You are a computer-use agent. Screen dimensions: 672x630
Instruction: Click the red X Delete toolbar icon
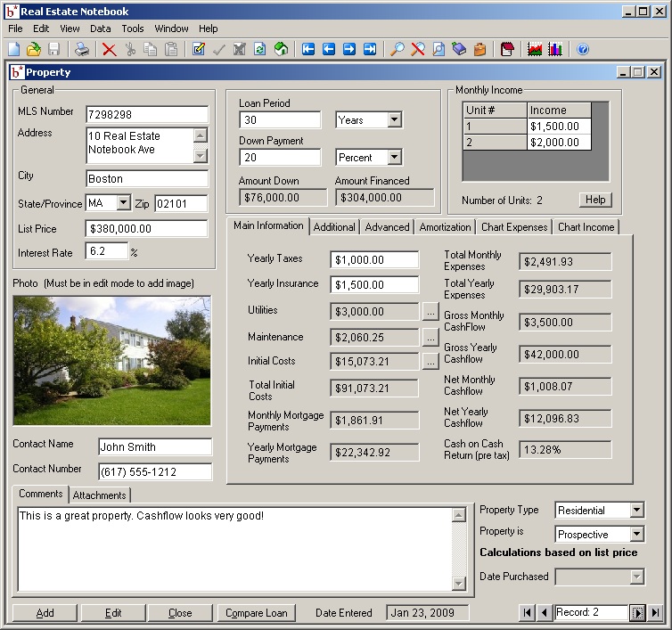coord(110,50)
